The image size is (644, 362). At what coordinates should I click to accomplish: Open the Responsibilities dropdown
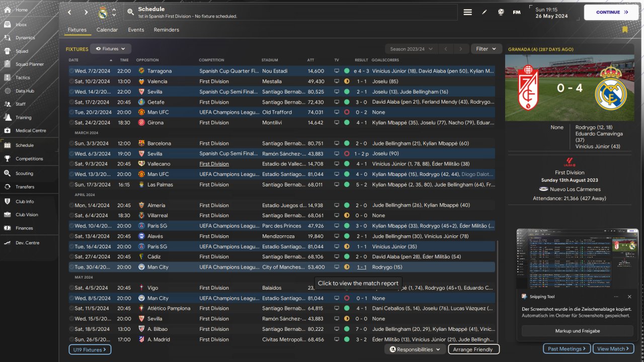coord(415,349)
